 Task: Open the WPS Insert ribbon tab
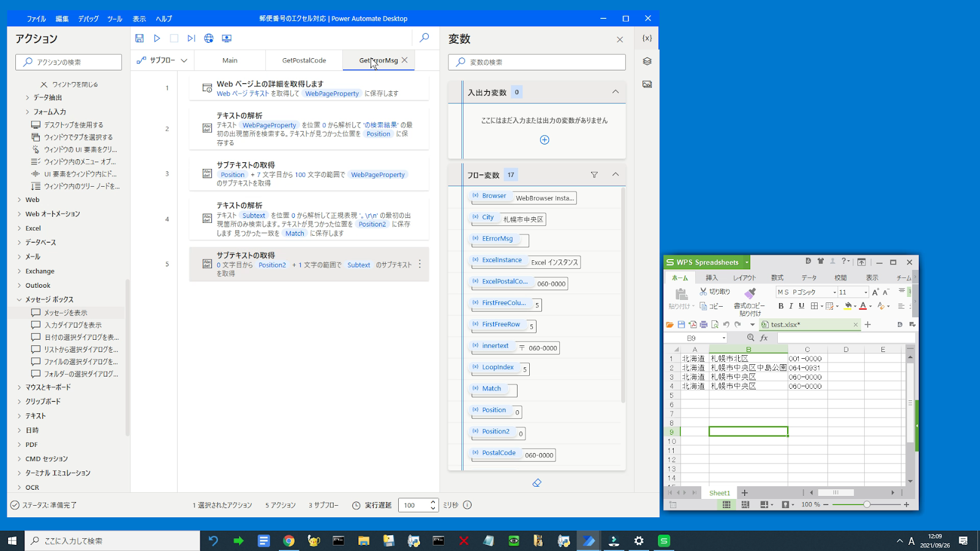click(711, 277)
